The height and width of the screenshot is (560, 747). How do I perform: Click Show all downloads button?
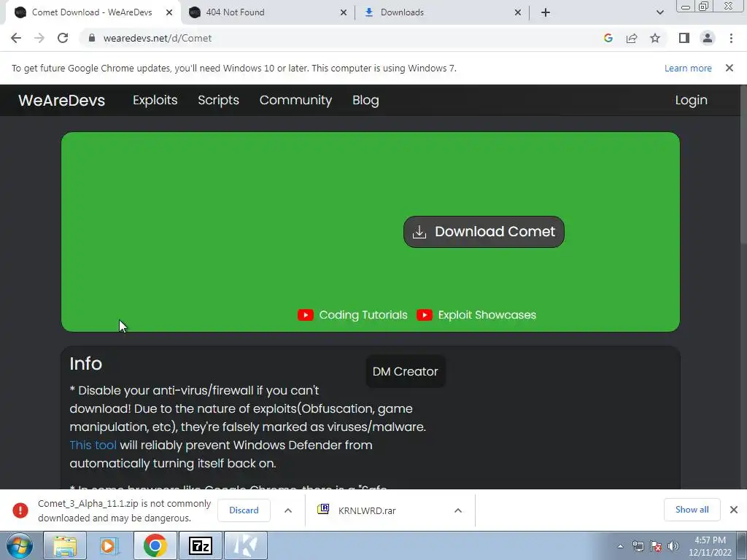click(692, 510)
